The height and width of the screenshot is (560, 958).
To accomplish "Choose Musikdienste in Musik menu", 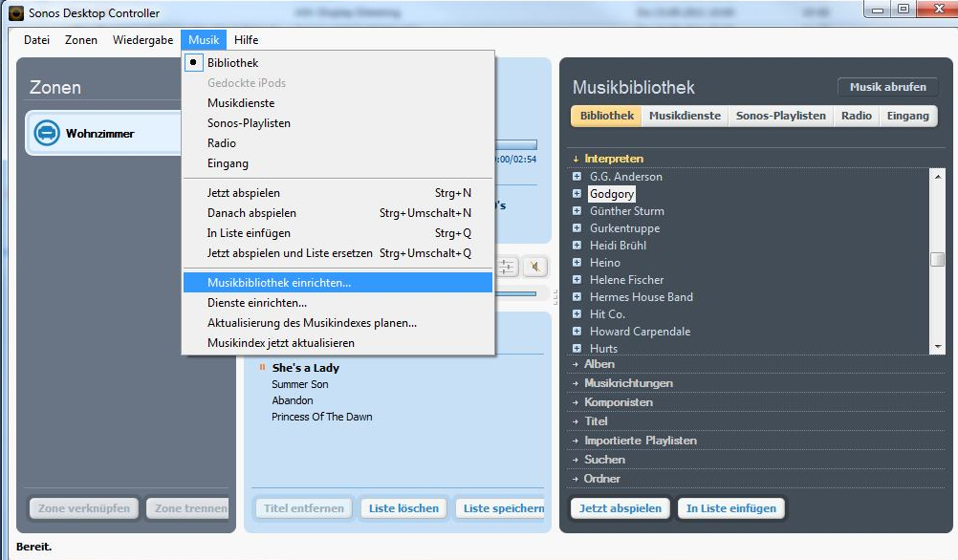I will [337, 102].
